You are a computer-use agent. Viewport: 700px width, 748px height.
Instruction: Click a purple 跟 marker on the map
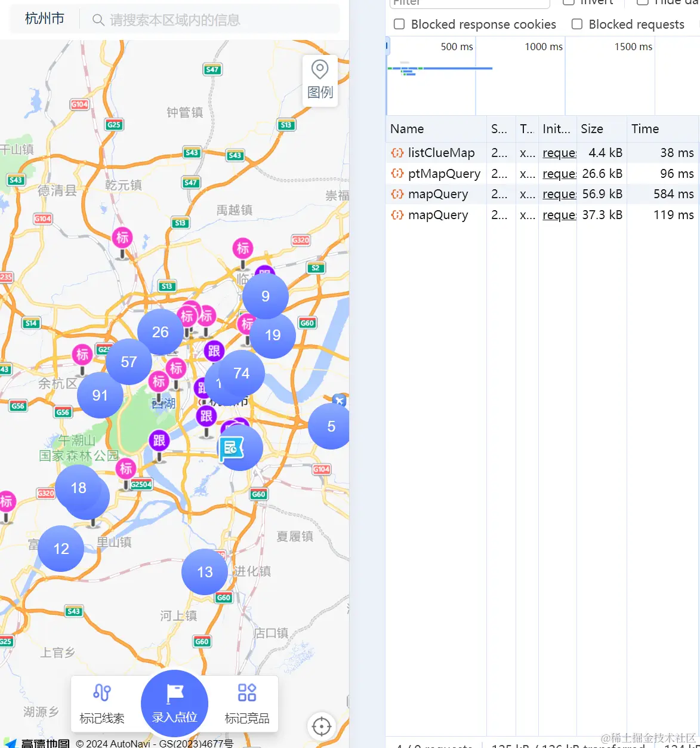pos(214,351)
